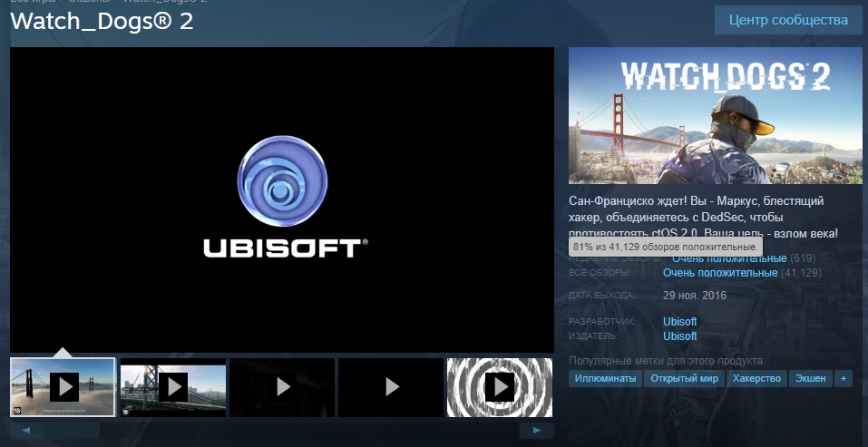Image resolution: width=868 pixels, height=447 pixels.
Task: Play the fourth dark video thumbnail
Action: [x=391, y=387]
